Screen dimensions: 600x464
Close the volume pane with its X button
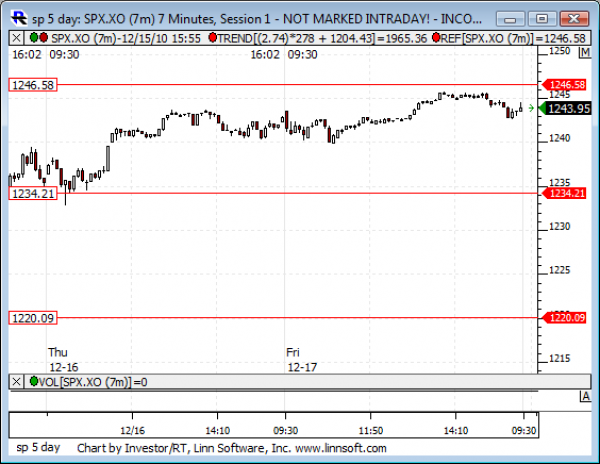click(x=16, y=382)
